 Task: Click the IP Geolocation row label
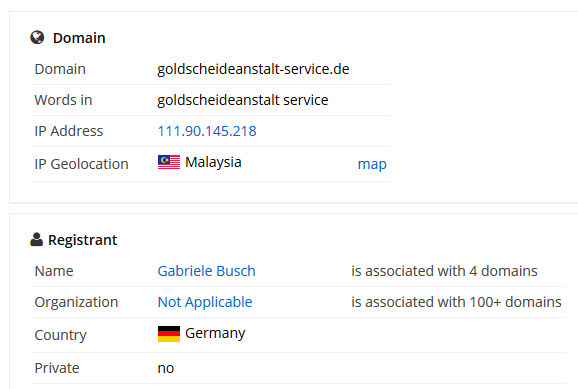point(81,164)
